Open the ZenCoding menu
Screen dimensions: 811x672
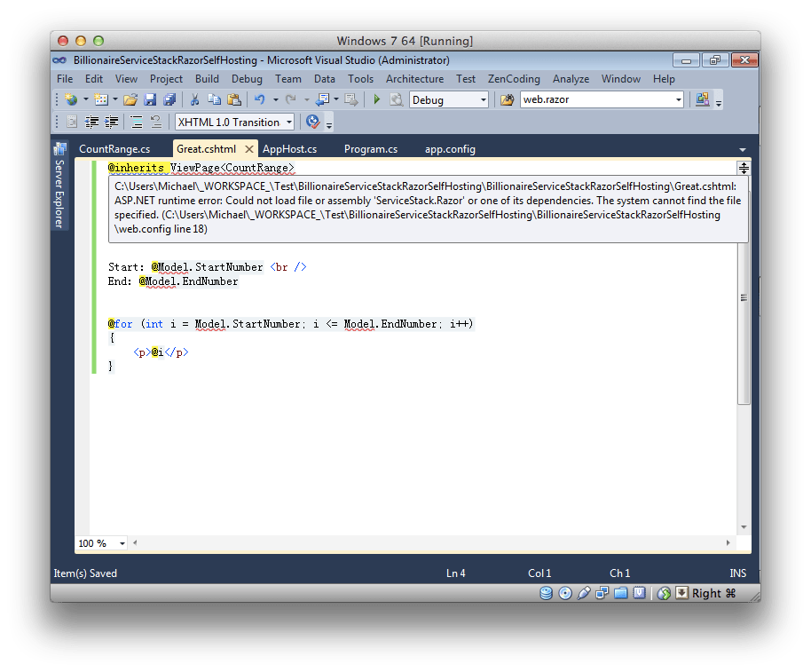[514, 79]
